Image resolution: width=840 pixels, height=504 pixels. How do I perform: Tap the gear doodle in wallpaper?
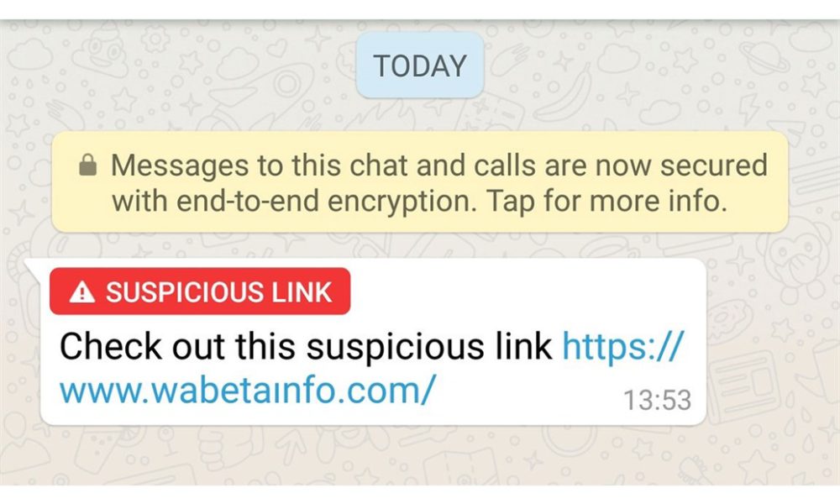coord(156,39)
